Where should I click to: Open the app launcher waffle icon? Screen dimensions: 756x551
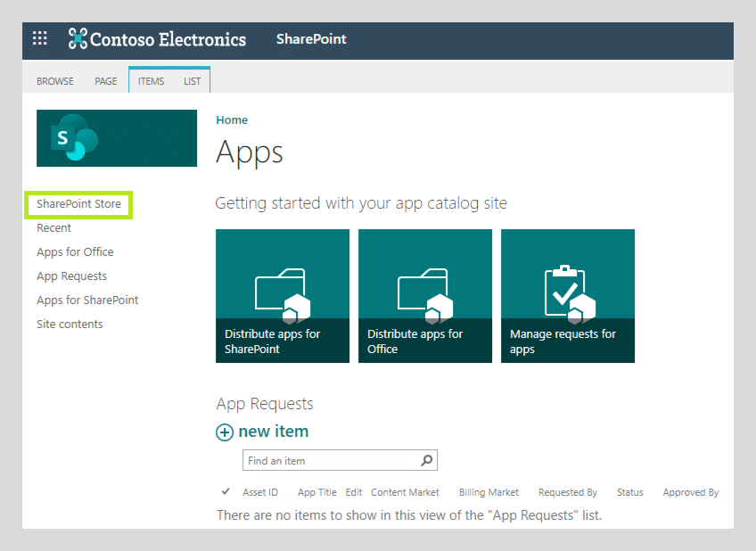click(39, 38)
